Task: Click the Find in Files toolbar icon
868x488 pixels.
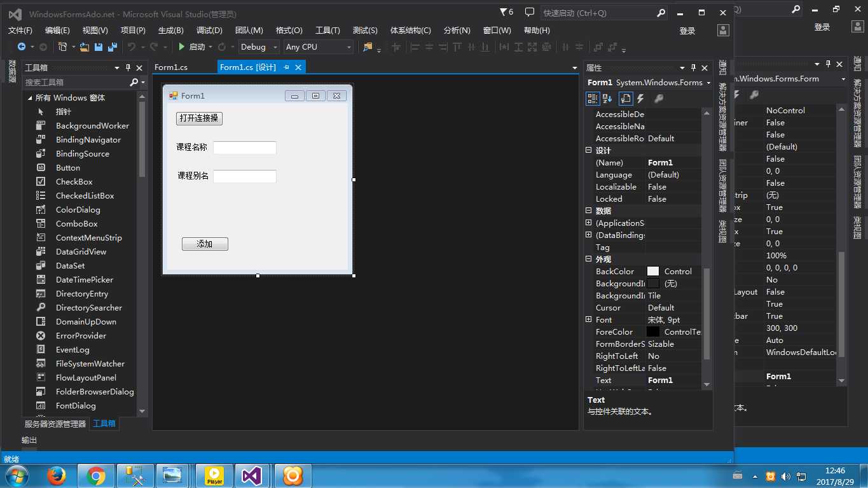Action: (368, 47)
